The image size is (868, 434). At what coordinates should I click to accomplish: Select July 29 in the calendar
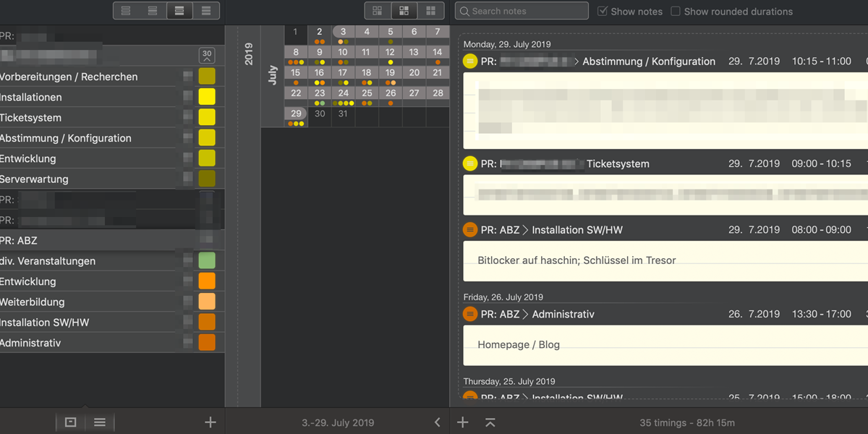(x=296, y=114)
